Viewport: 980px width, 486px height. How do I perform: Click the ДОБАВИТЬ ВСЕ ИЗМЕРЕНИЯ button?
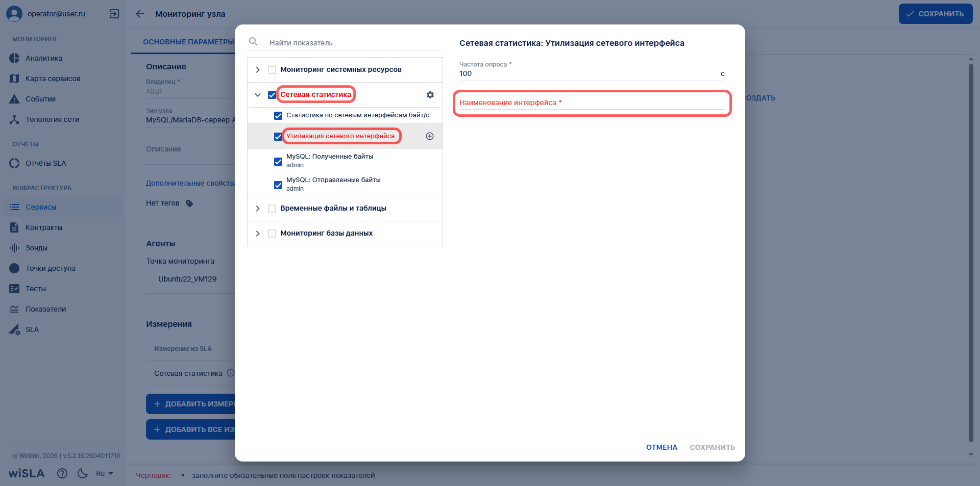[190, 429]
